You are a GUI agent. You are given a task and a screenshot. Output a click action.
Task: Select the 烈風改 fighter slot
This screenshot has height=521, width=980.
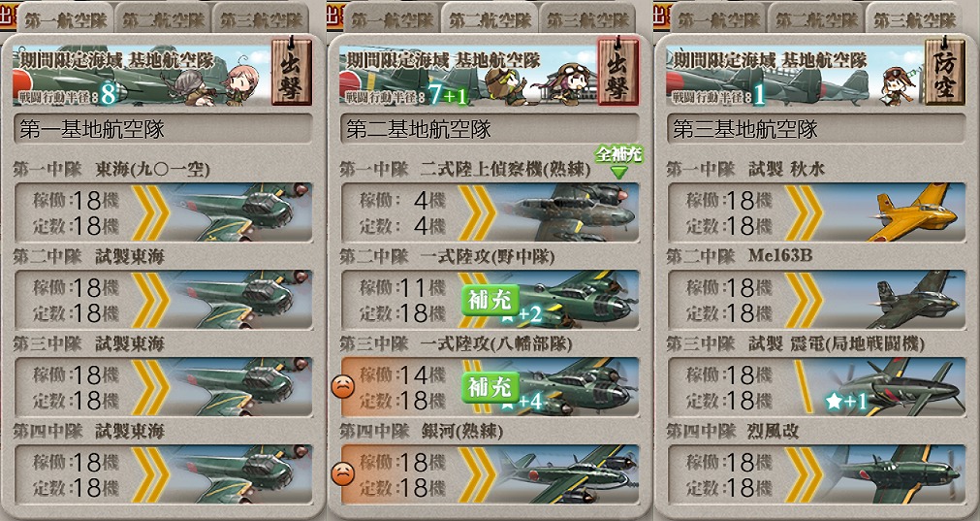[x=816, y=474]
